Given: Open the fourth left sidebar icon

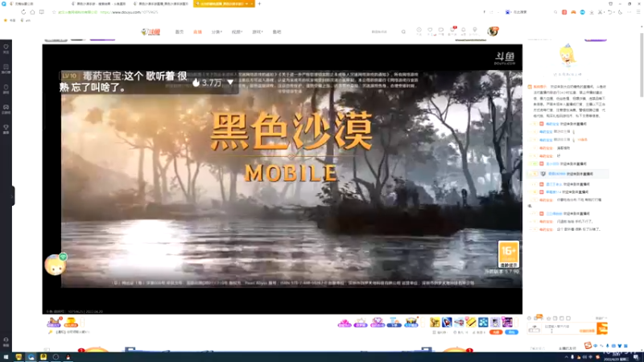Looking at the screenshot, I should click(6, 109).
